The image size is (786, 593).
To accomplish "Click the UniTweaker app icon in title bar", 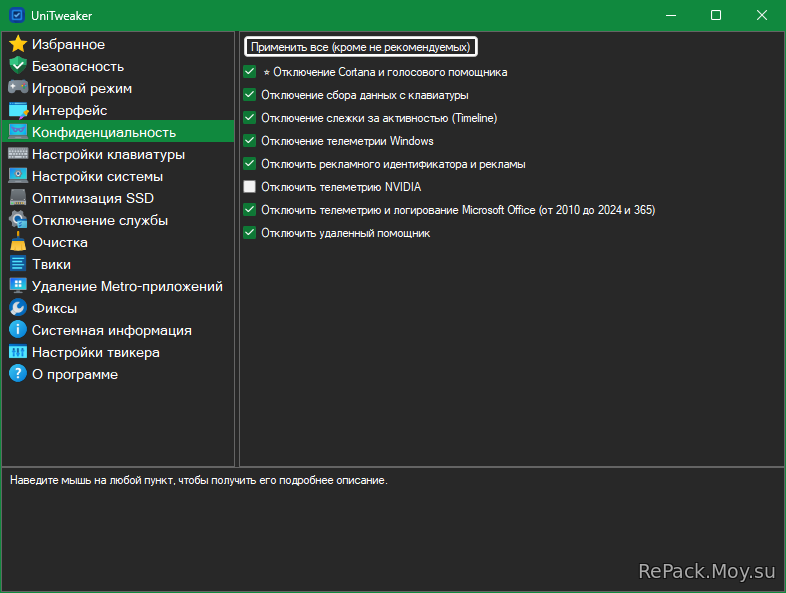I will pos(16,15).
